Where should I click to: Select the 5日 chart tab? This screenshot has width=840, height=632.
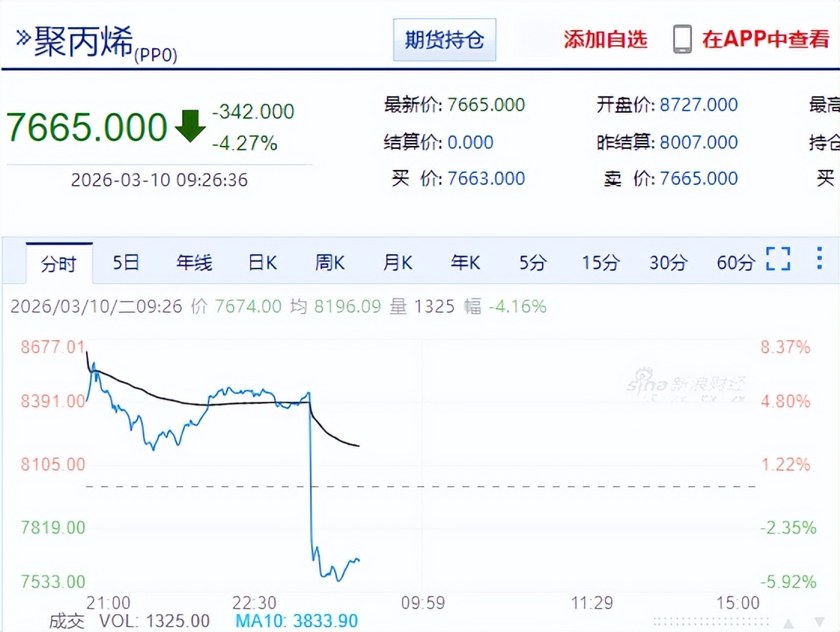(x=126, y=263)
